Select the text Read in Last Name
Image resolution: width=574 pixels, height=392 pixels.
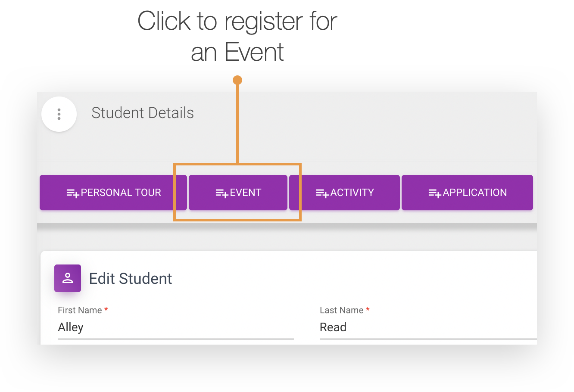coord(333,327)
